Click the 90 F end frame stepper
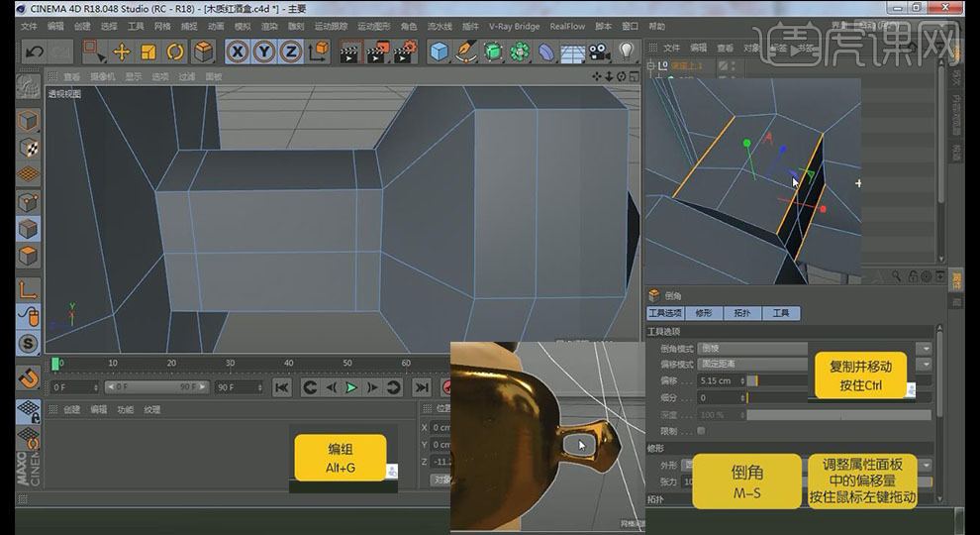Screen dimensions: 980x535 (260, 387)
